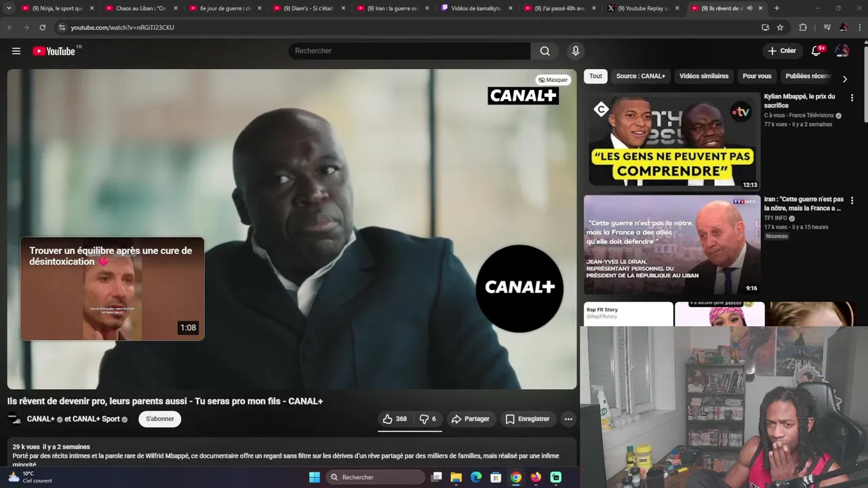The width and height of the screenshot is (868, 488).
Task: Select Pour vous filter chip
Action: pos(757,76)
